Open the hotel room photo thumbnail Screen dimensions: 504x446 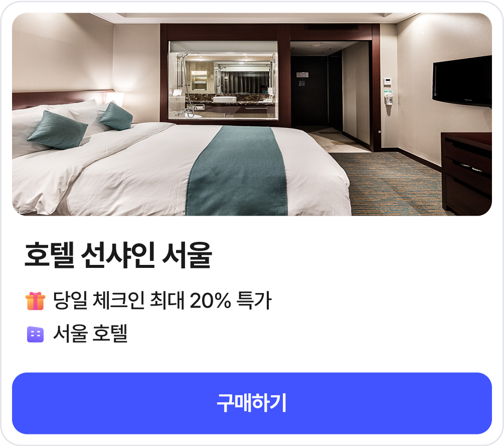pos(252,114)
